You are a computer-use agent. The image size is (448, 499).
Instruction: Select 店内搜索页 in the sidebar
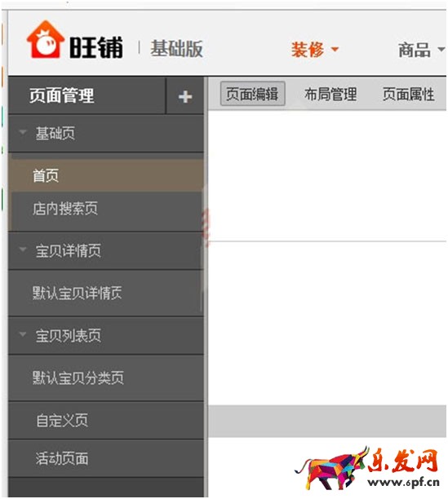click(107, 209)
